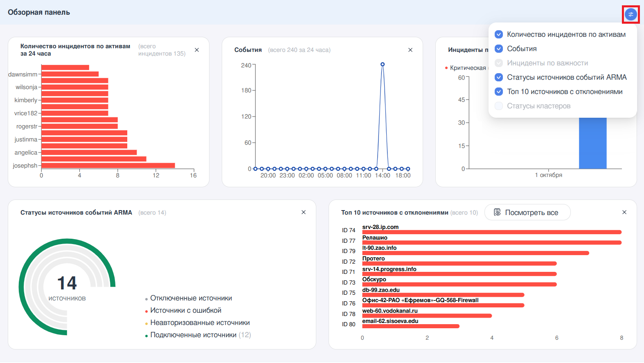
Task: Close the Количество инцидентов по активам widget
Action: tap(197, 50)
